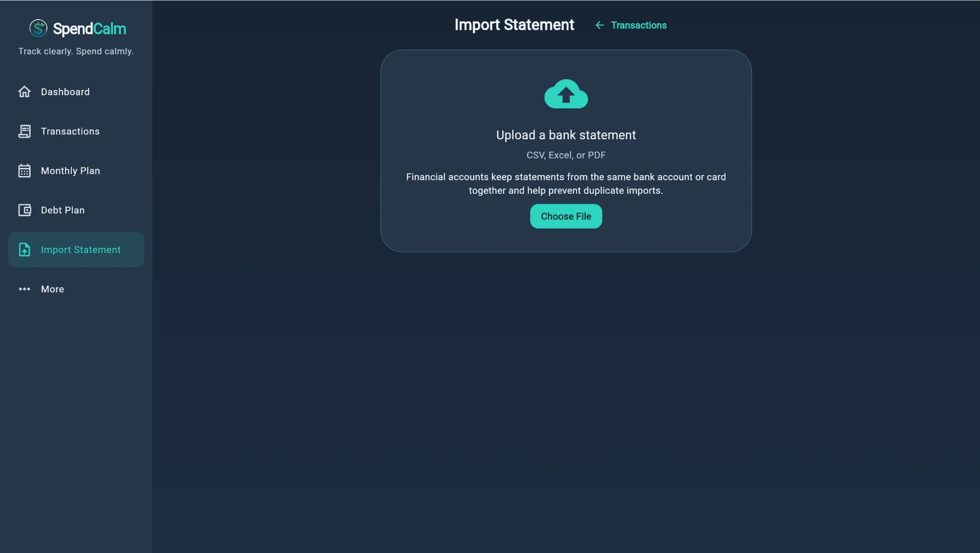Click the Dashboard home icon
This screenshot has width=980, height=553.
pyautogui.click(x=24, y=91)
